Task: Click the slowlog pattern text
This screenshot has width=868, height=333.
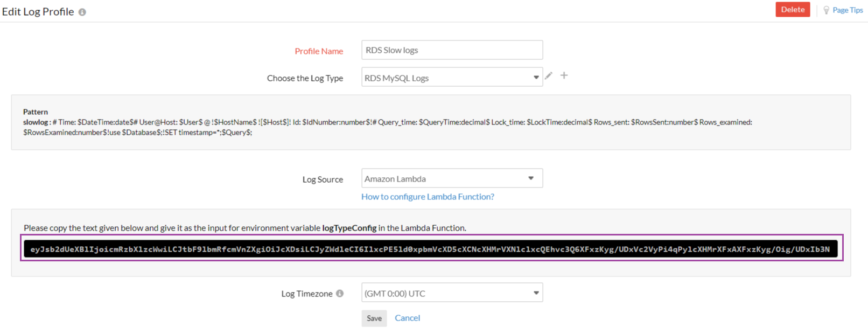Action: click(36, 122)
